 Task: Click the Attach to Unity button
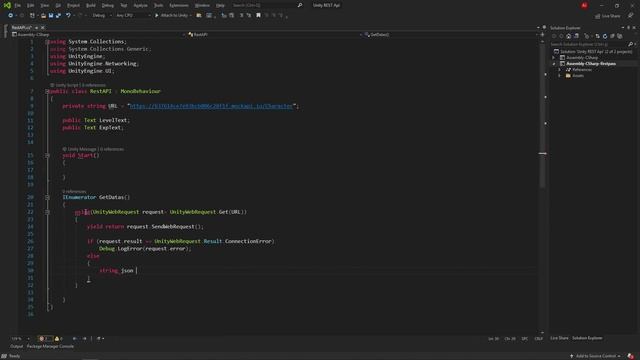(173, 16)
